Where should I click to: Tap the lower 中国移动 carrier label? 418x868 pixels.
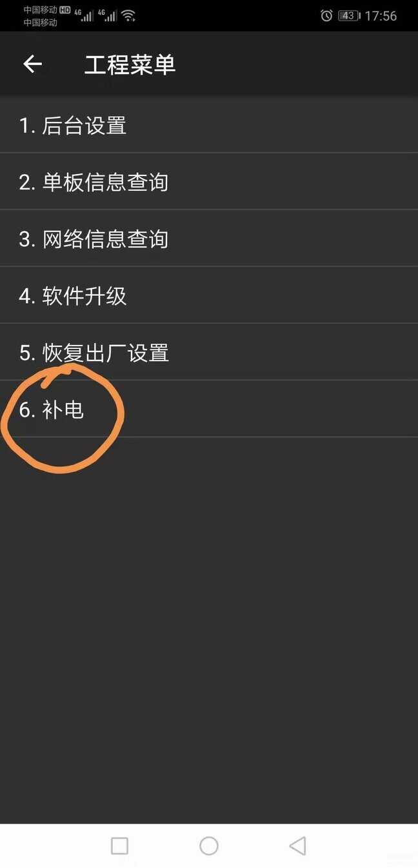tap(40, 23)
